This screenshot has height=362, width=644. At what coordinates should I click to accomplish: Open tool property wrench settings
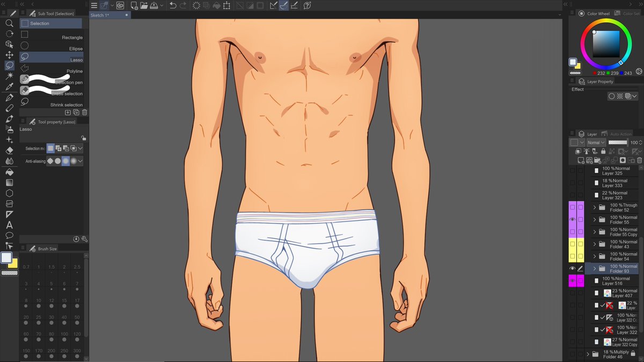tap(84, 239)
